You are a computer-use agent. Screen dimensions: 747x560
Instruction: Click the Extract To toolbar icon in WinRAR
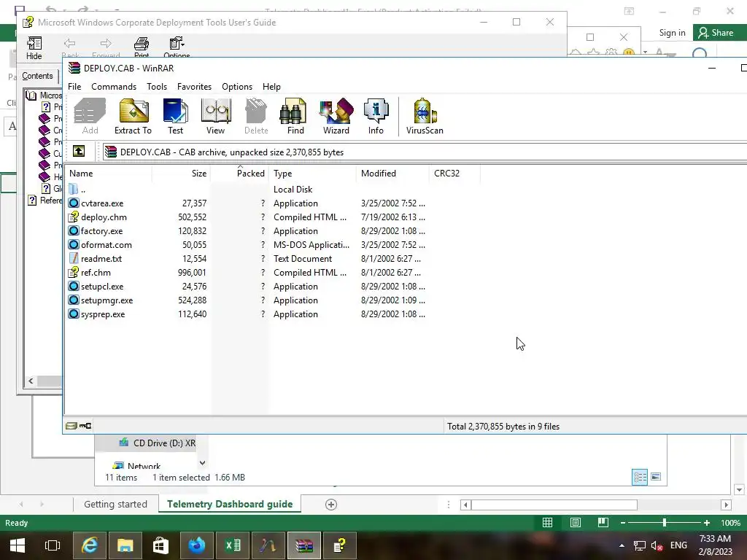[x=133, y=117]
